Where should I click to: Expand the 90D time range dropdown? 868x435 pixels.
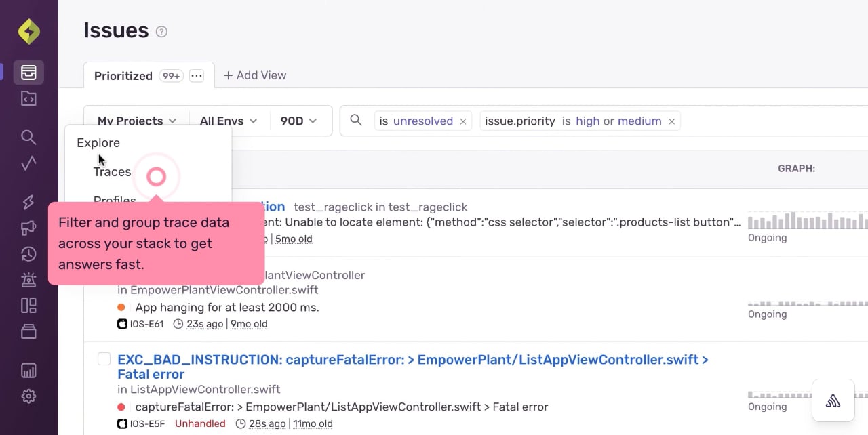[299, 121]
